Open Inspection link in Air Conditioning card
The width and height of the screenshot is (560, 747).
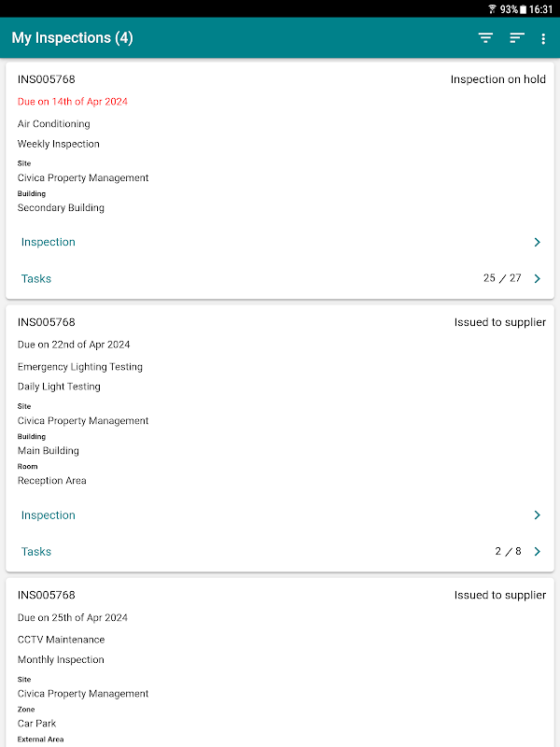coord(49,242)
